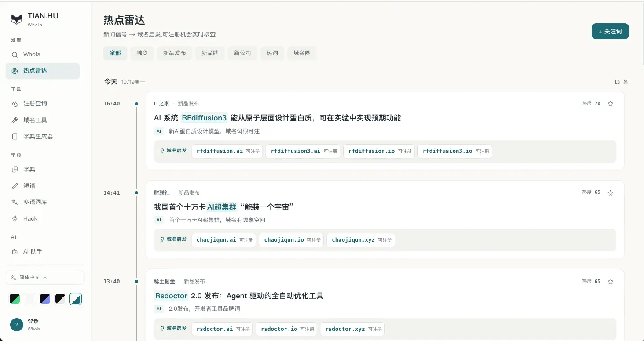
Task: Select the 新品发布 filter tab
Action: (x=175, y=53)
